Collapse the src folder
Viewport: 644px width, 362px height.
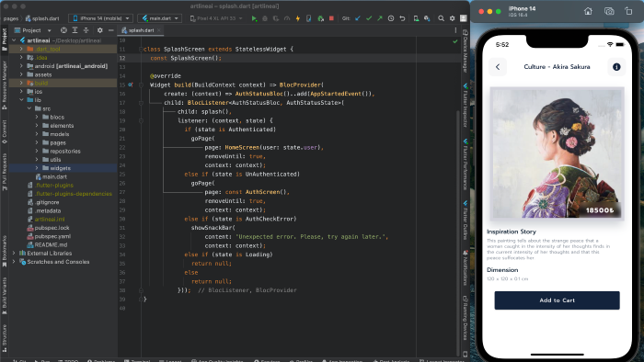point(29,108)
